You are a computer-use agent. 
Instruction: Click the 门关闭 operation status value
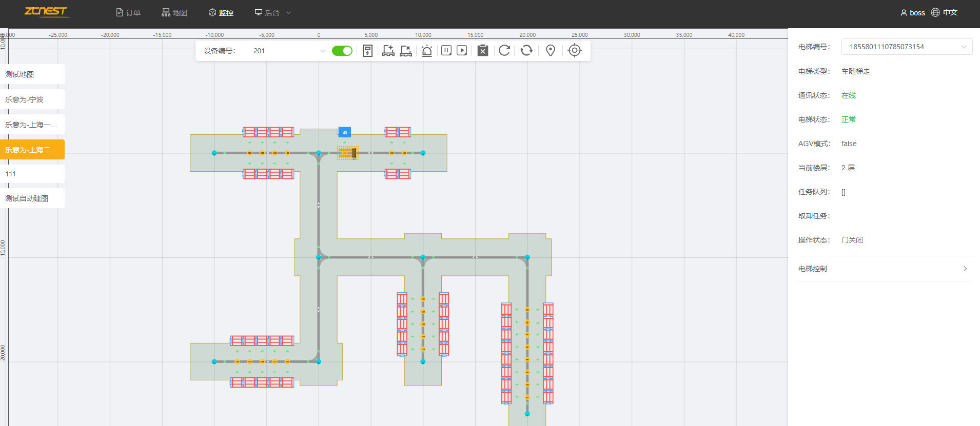pos(852,240)
